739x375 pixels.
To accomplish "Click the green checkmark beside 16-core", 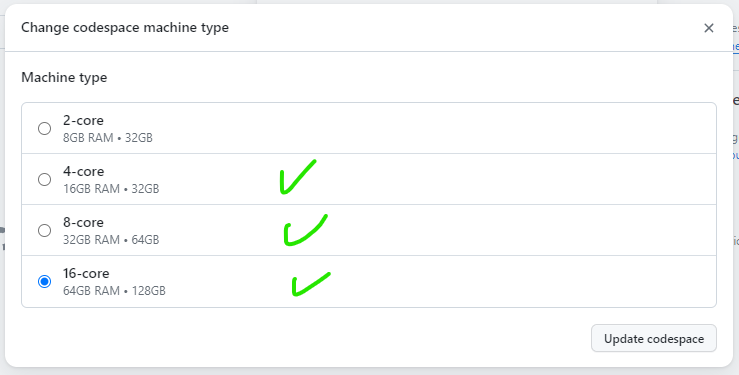I will point(311,284).
